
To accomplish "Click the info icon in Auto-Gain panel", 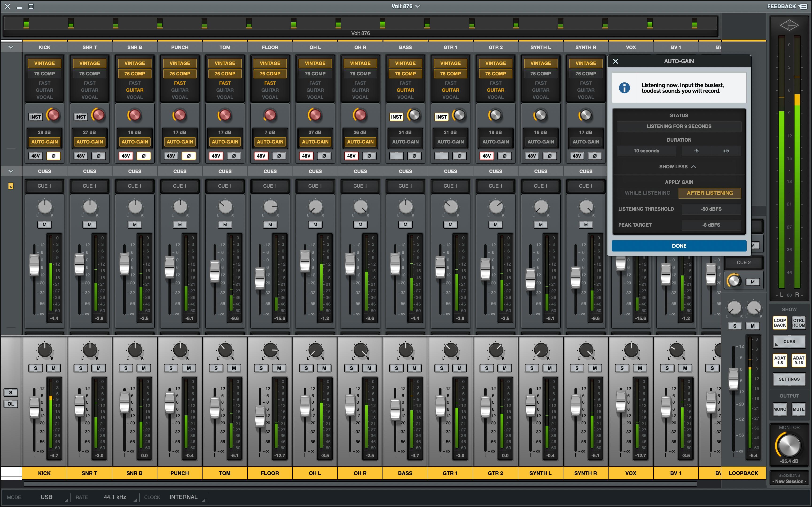I will 624,88.
